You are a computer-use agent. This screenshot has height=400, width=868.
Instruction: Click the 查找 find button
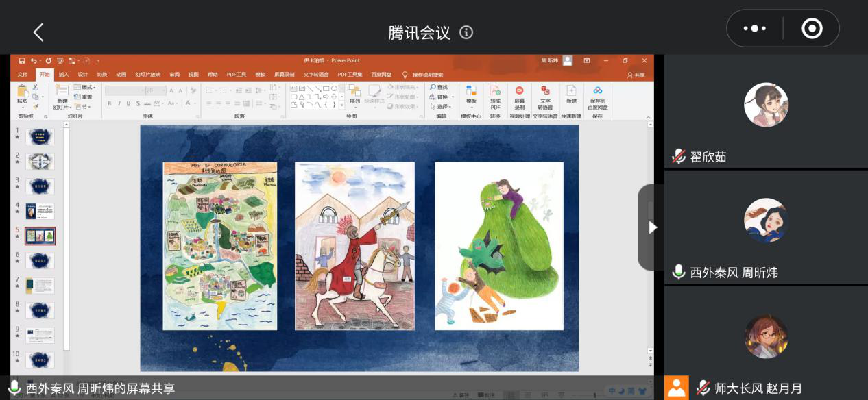[x=439, y=88]
